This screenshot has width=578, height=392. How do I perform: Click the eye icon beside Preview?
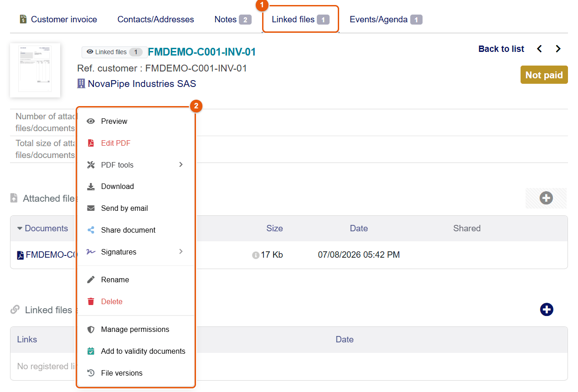91,121
